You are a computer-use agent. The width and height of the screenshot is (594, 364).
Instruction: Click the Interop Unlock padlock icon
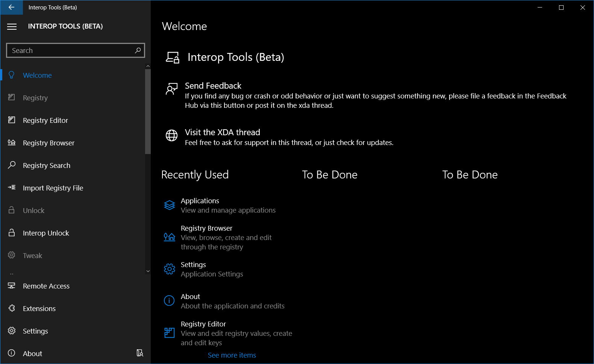[12, 233]
